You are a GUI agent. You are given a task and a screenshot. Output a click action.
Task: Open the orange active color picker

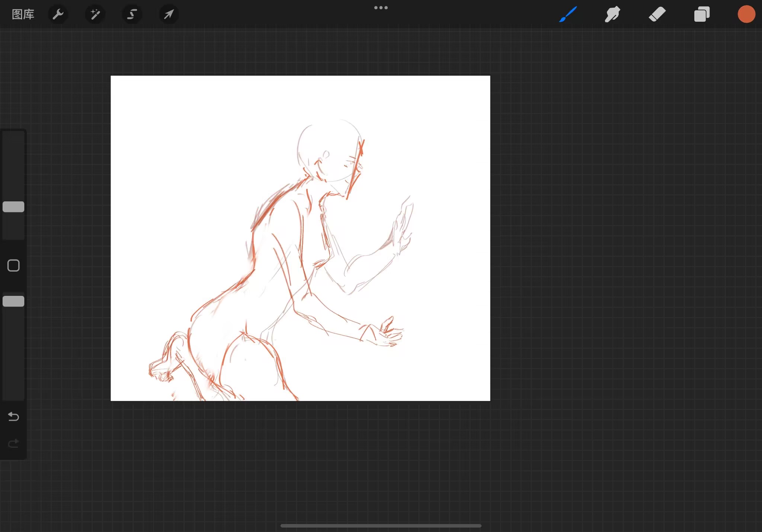pos(746,15)
